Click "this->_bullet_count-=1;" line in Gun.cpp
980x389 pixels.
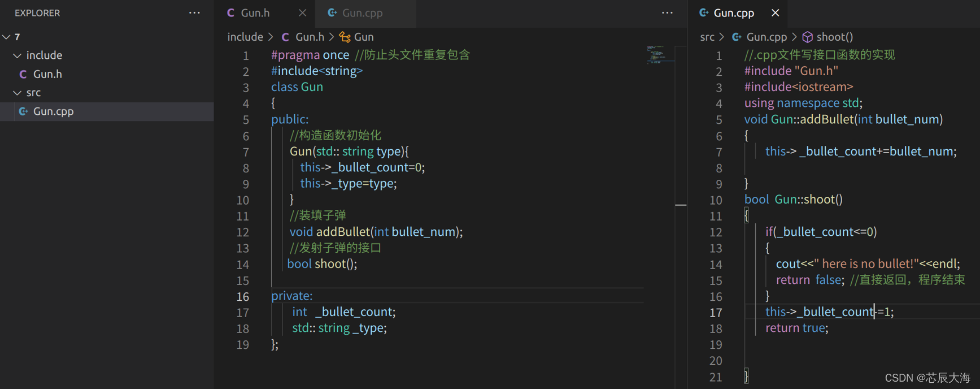coord(830,312)
